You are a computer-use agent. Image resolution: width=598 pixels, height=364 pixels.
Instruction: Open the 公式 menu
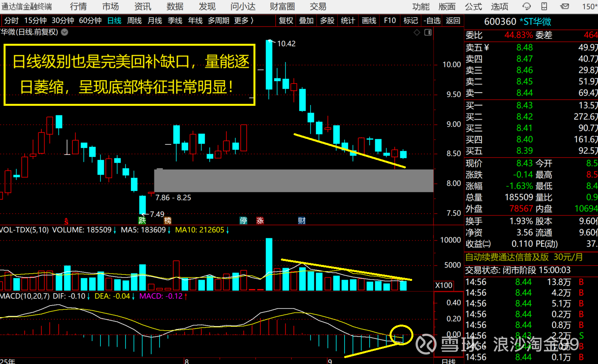[x=473, y=7]
